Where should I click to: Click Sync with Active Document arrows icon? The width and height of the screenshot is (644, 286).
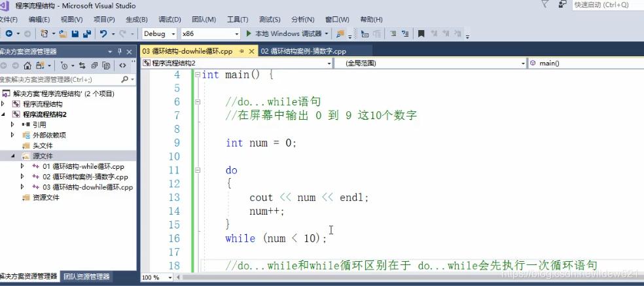coord(82,65)
